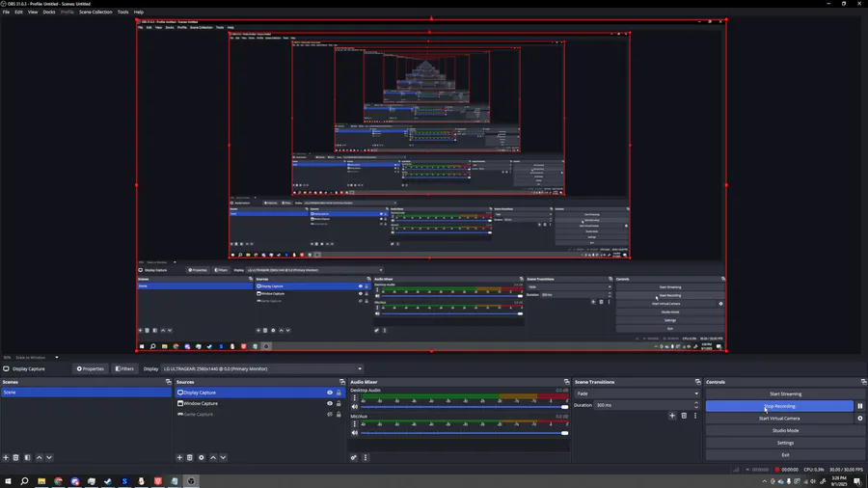Remove selected source using Sources trash icon
The width and height of the screenshot is (868, 488).
click(190, 457)
